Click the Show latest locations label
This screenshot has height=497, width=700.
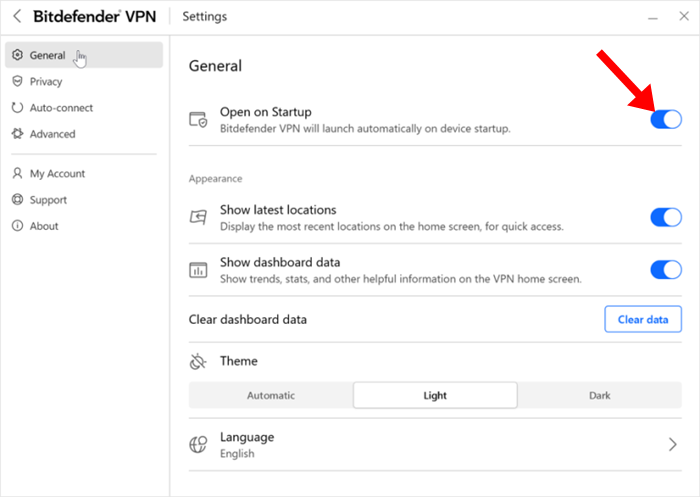[x=278, y=210]
